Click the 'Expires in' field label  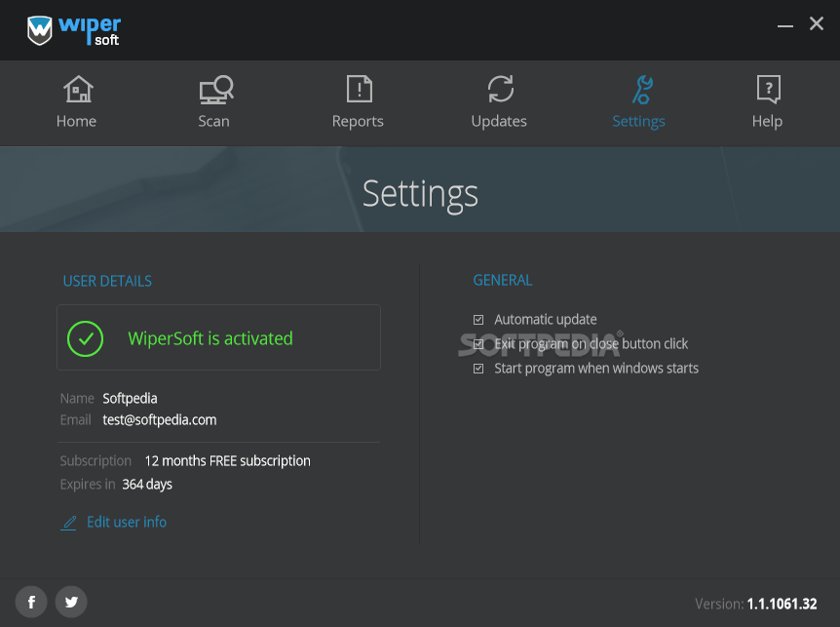tap(88, 485)
